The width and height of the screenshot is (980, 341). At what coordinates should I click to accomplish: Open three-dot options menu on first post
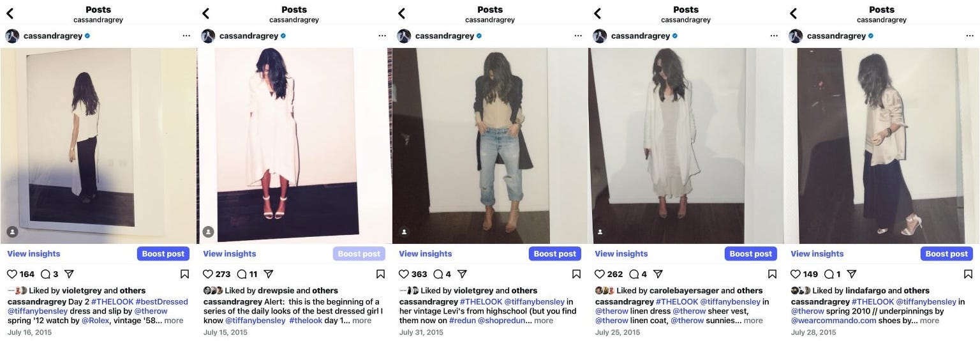[186, 36]
